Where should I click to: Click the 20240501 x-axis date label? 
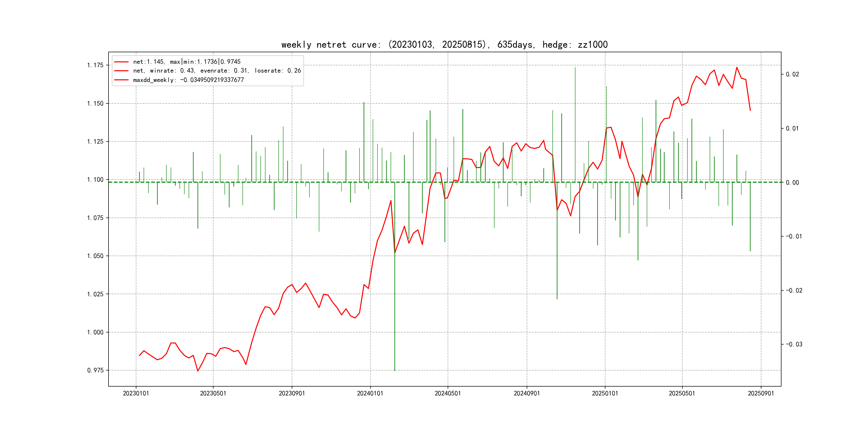(447, 393)
